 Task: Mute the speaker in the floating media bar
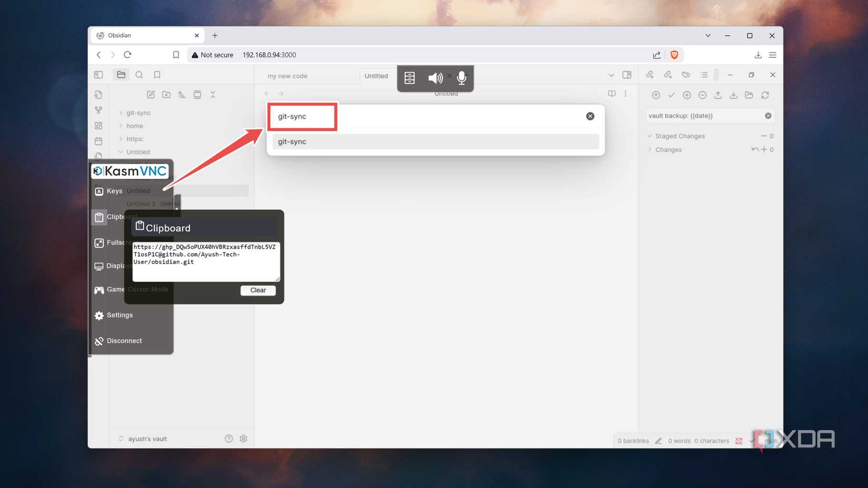tap(435, 78)
